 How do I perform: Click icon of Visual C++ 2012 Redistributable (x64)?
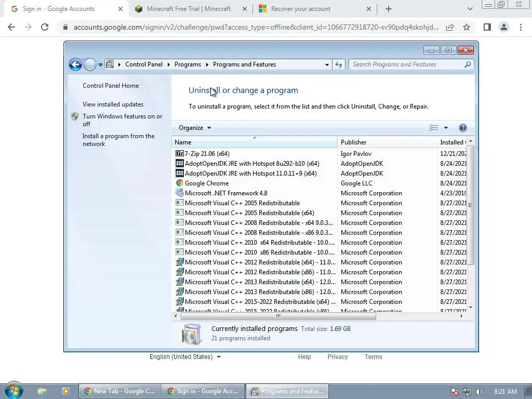[179, 262]
